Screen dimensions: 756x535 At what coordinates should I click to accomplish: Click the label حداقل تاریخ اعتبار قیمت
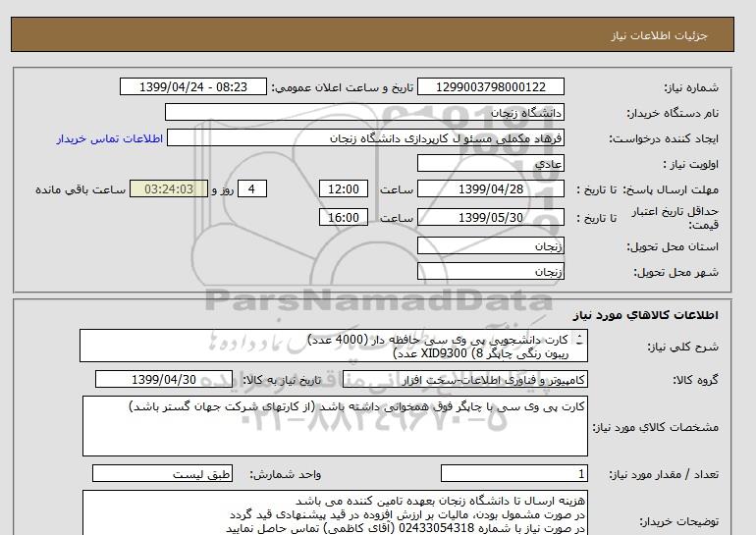point(675,218)
